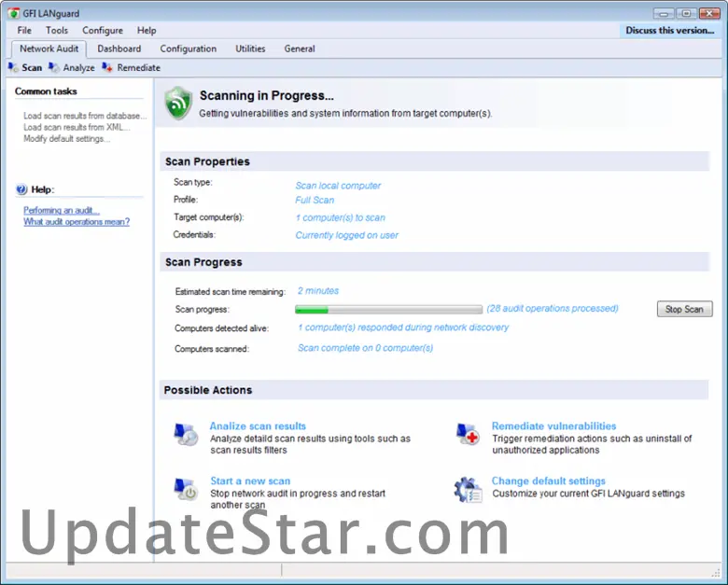The width and height of the screenshot is (728, 585).
Task: Click the green scan progress bar
Action: (388, 310)
